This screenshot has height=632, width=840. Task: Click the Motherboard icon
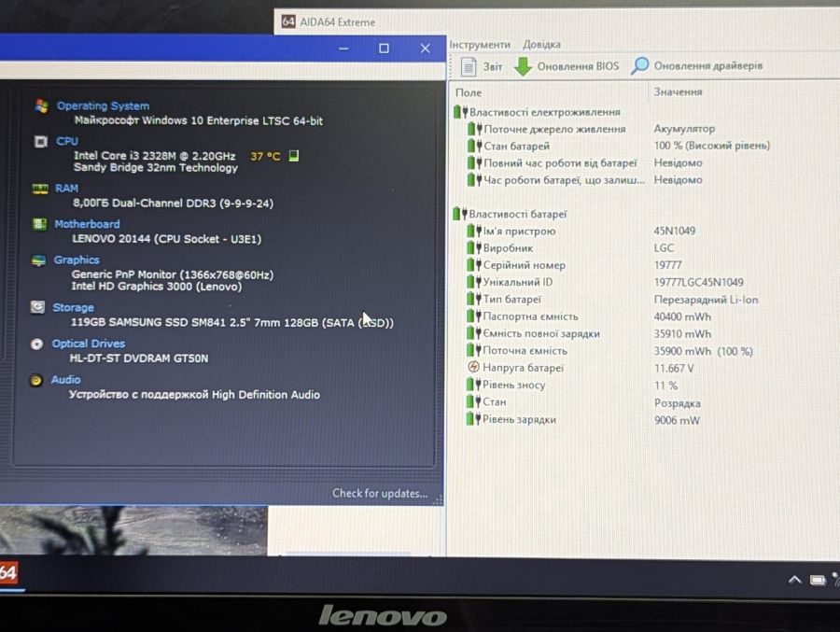click(x=39, y=224)
